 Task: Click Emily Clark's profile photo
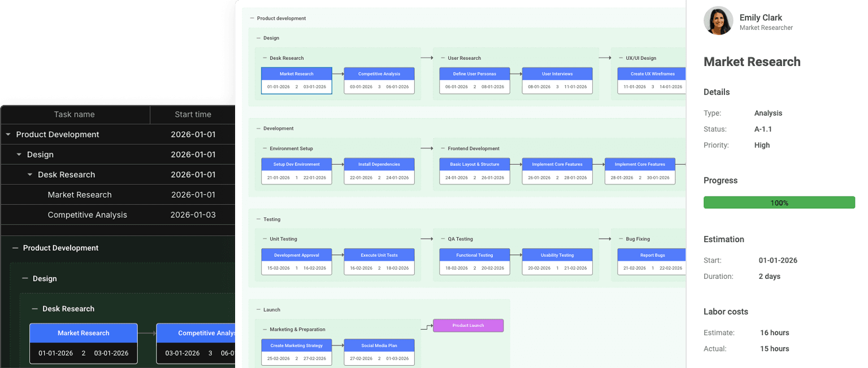718,21
